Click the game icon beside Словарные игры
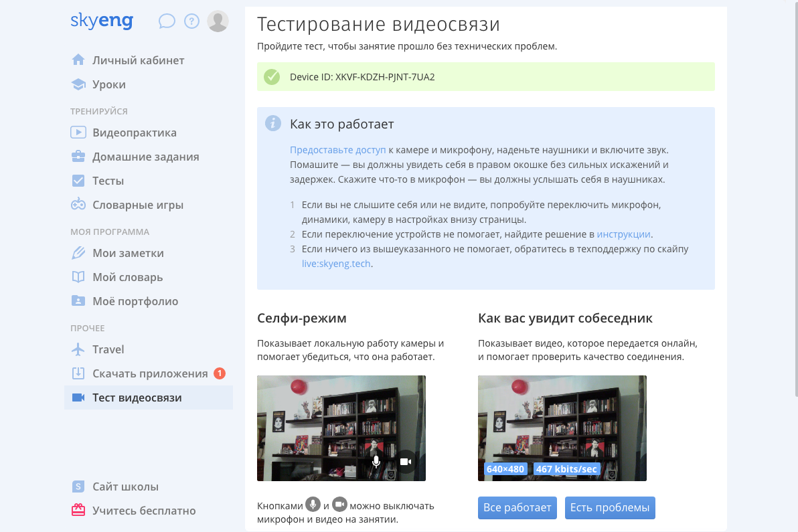 77,204
